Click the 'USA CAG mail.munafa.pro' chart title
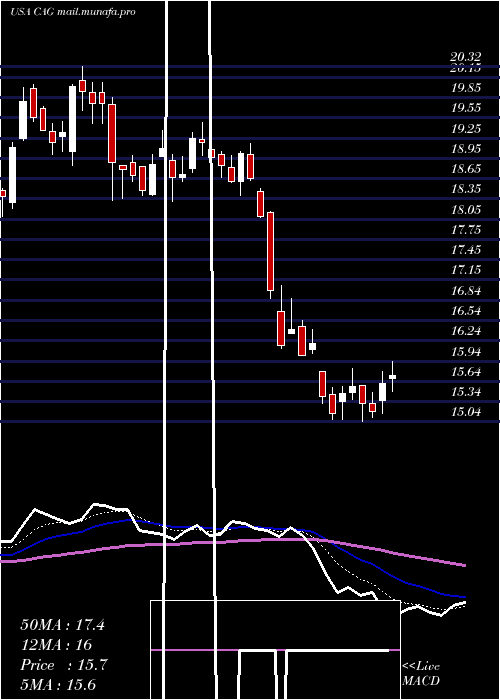Screen dimensions: 500x700 73,12
